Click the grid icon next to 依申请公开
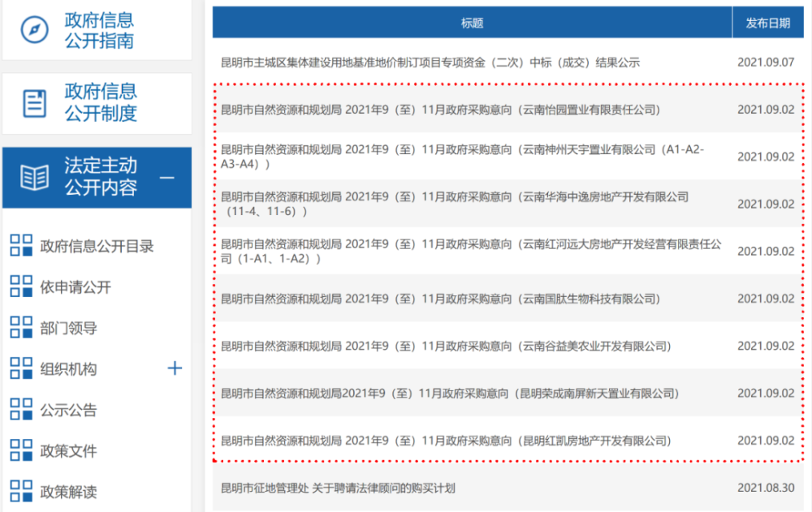The height and width of the screenshot is (512, 812). (21, 286)
